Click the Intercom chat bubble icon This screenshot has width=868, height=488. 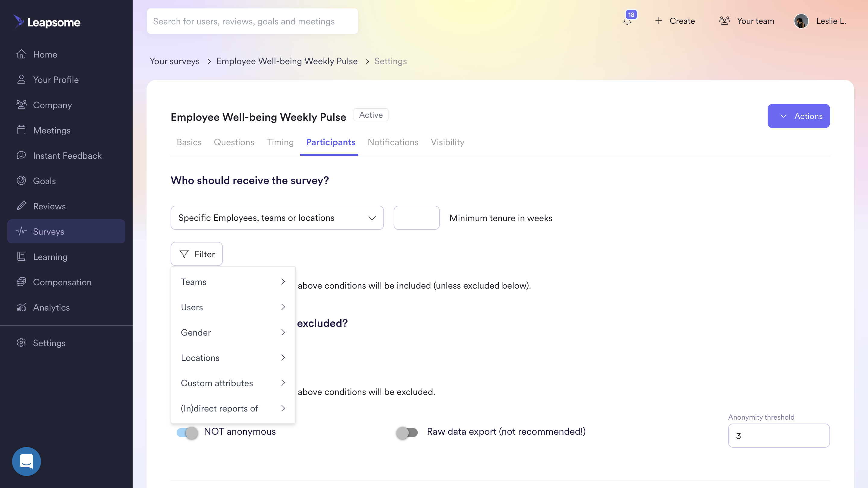[x=26, y=461]
